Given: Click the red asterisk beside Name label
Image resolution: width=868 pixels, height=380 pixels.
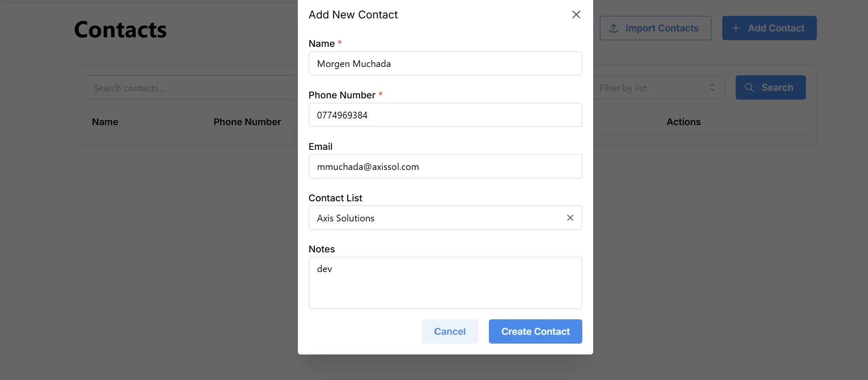Looking at the screenshot, I should [x=339, y=42].
